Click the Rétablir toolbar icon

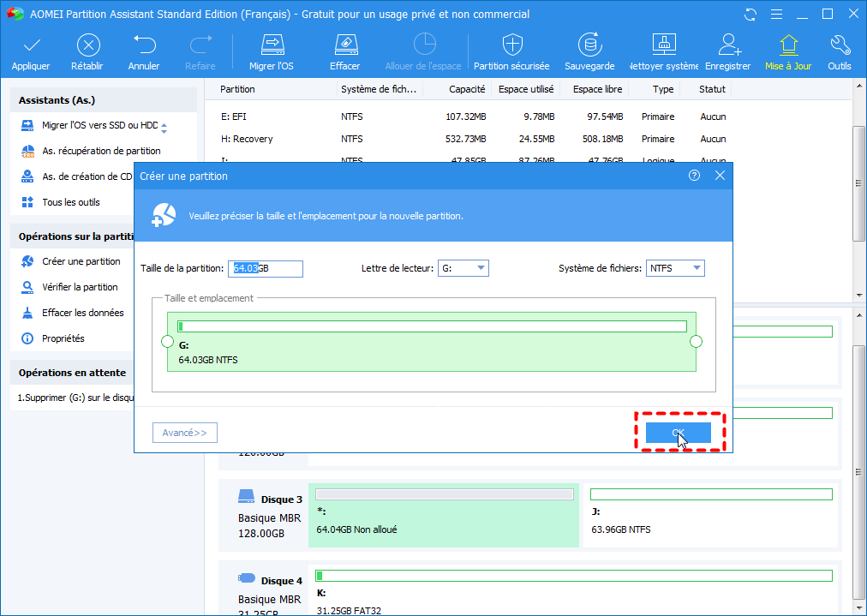coord(88,45)
